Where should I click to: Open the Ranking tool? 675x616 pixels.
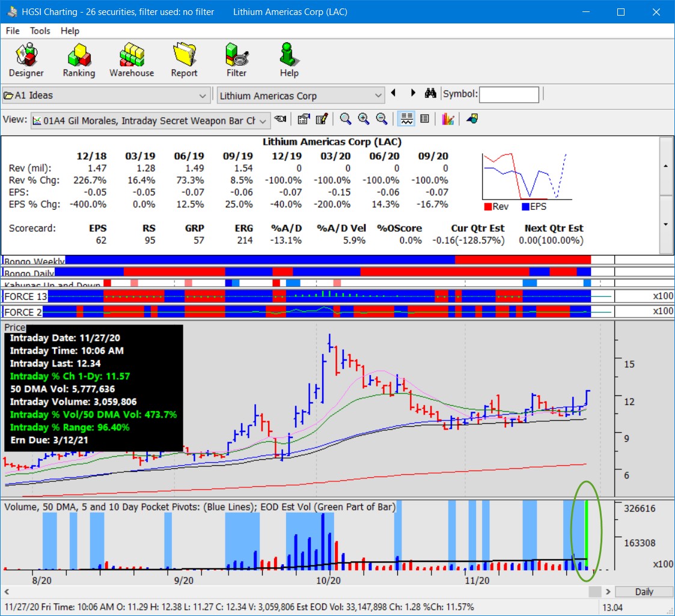tap(79, 60)
